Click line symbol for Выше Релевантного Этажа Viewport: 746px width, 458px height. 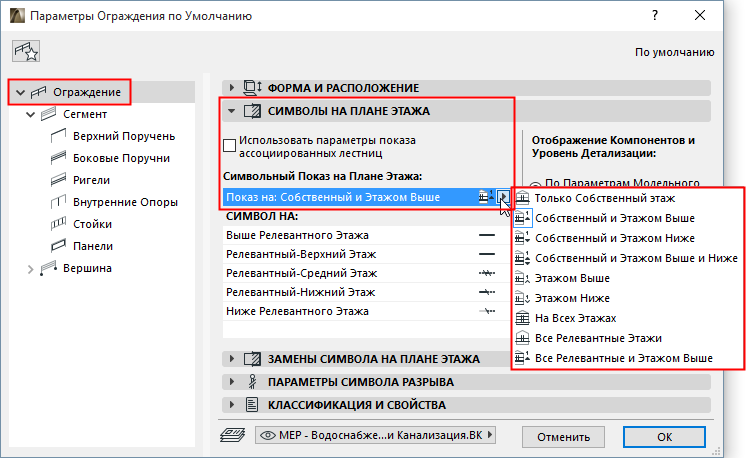[487, 235]
